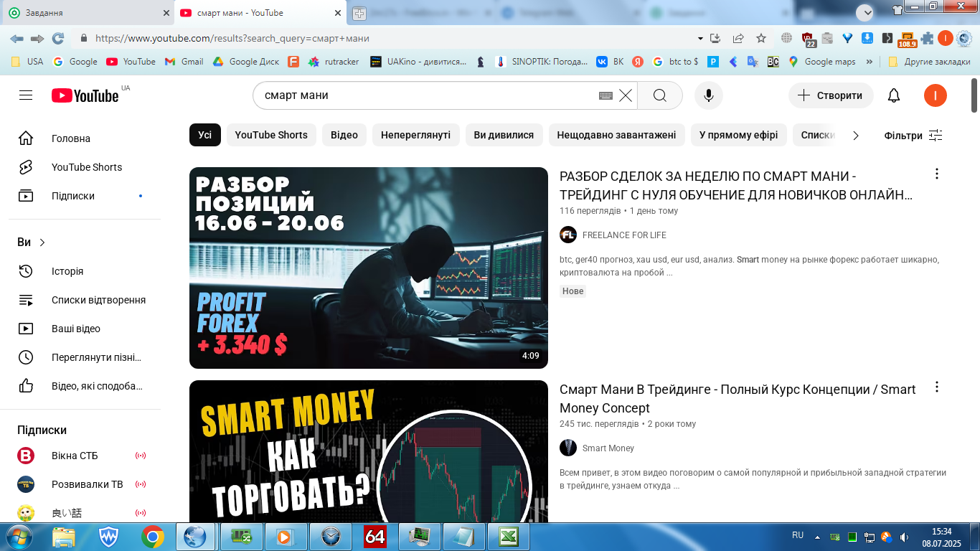This screenshot has width=980, height=551.
Task: Select the Нещодавно завантажені filter chip
Action: pyautogui.click(x=617, y=135)
